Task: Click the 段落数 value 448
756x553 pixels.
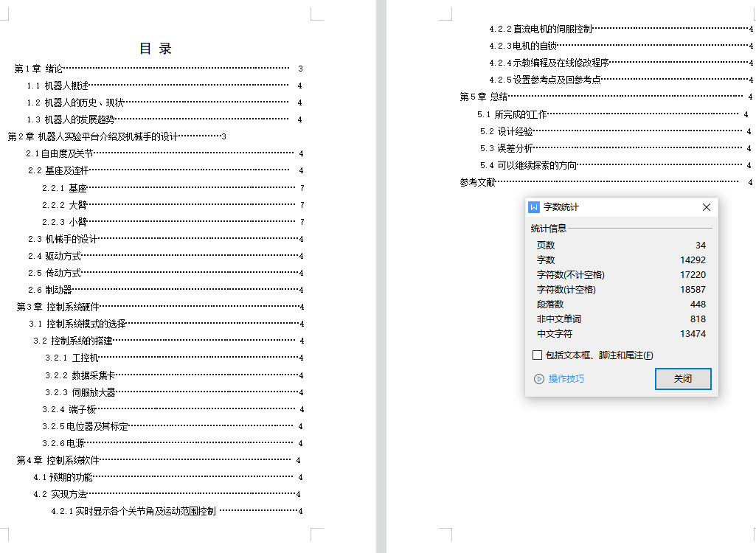Action: (x=698, y=305)
